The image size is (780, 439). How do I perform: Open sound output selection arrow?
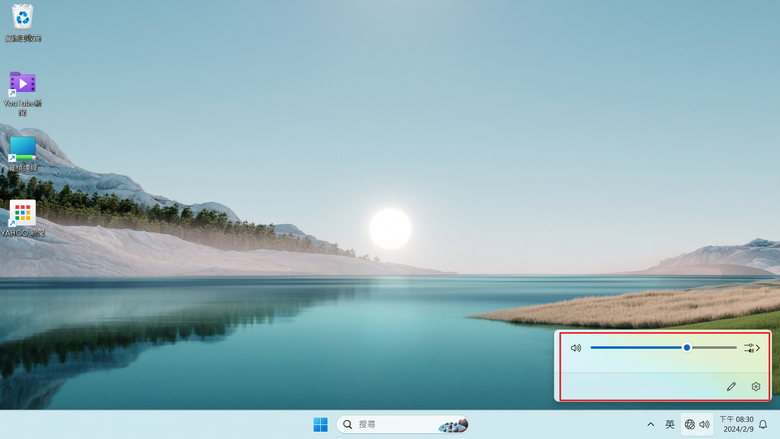752,348
